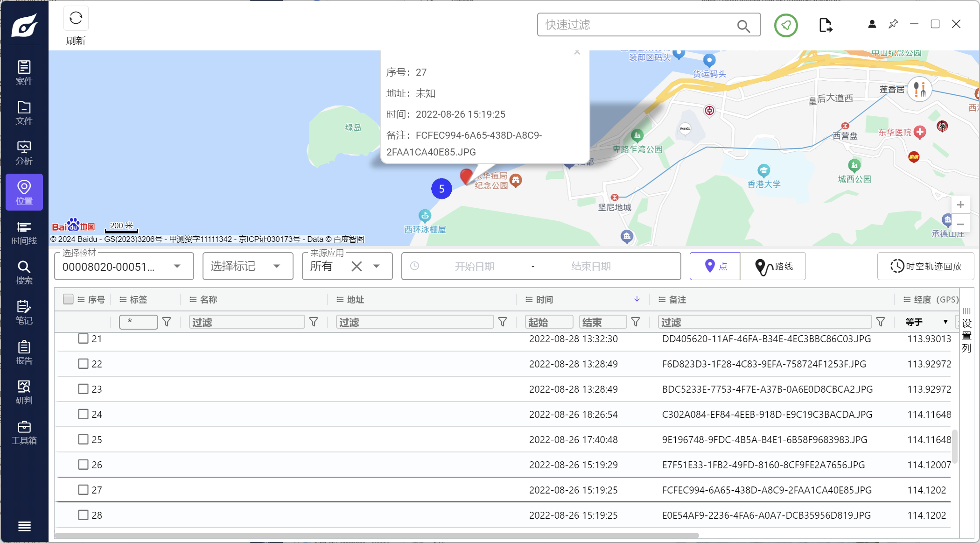Click the vertical scrollbar thumb of table
Viewport: 980px width, 543px height.
[x=954, y=446]
